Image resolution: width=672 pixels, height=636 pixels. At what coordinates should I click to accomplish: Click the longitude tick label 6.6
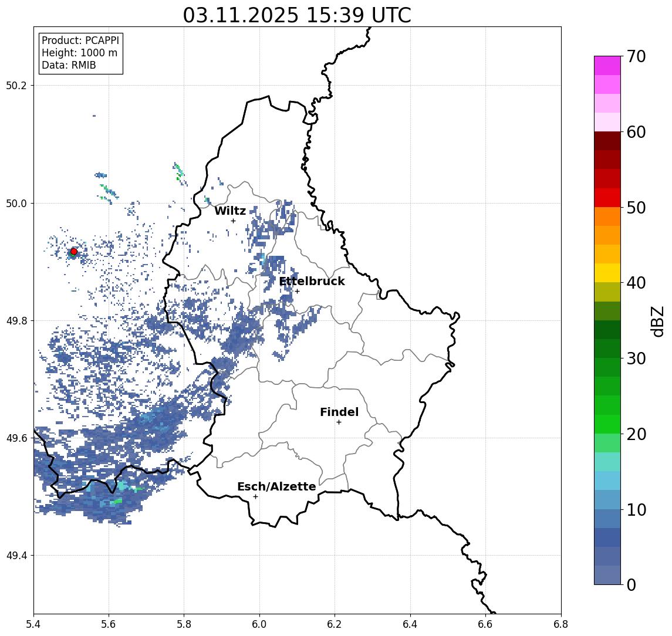485,624
